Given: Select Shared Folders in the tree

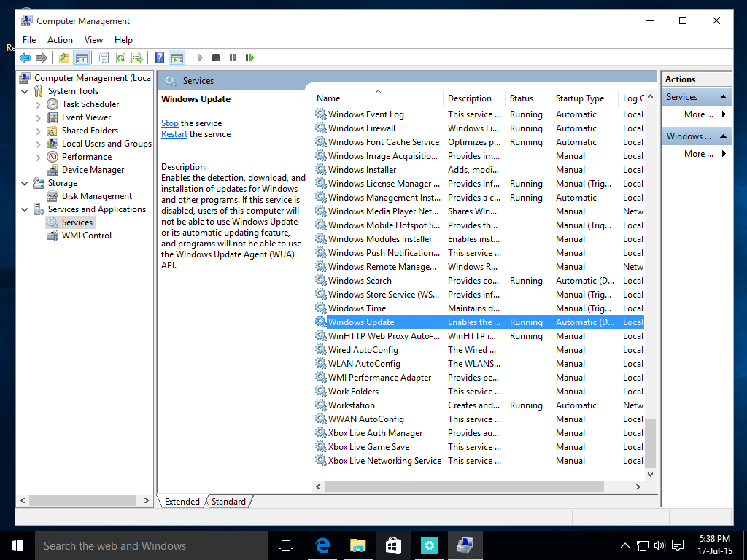Looking at the screenshot, I should tap(90, 131).
